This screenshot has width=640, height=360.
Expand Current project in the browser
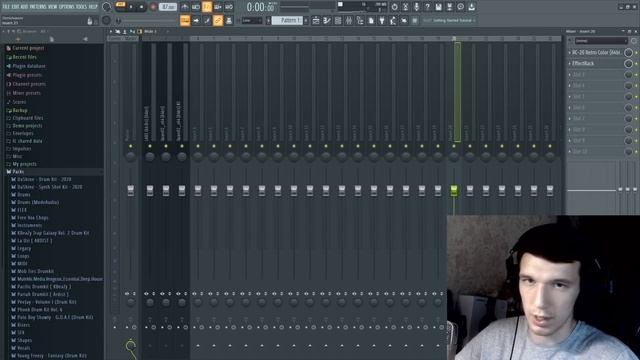tap(28, 48)
